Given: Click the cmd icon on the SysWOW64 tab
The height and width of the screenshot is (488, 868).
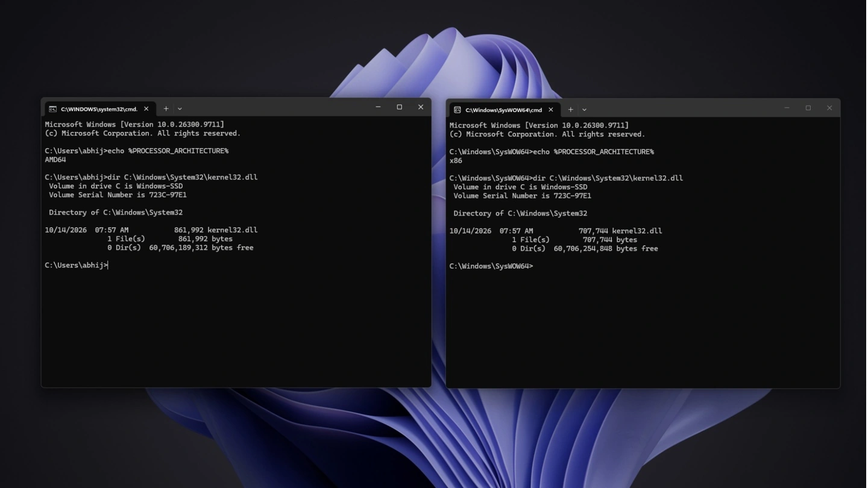Looking at the screenshot, I should coord(458,110).
